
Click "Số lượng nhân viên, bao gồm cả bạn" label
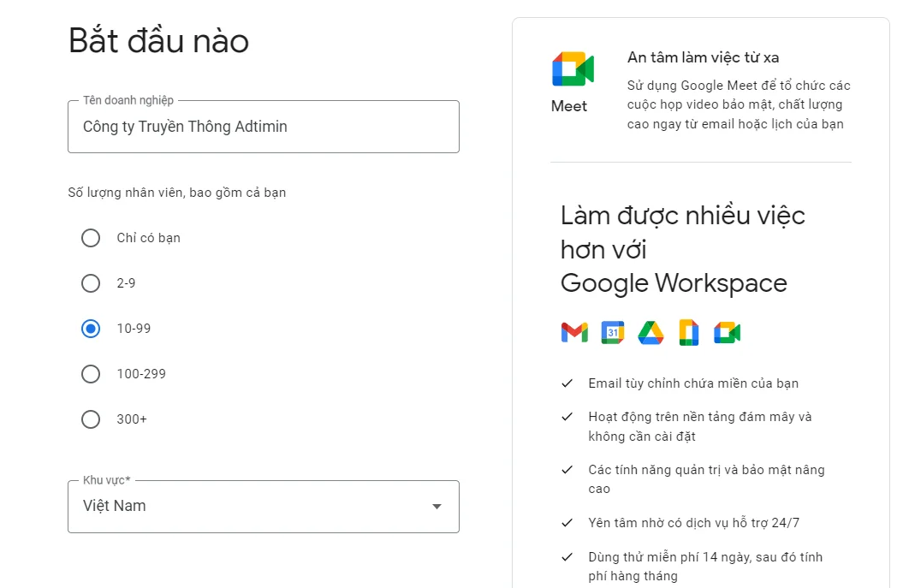tap(177, 193)
